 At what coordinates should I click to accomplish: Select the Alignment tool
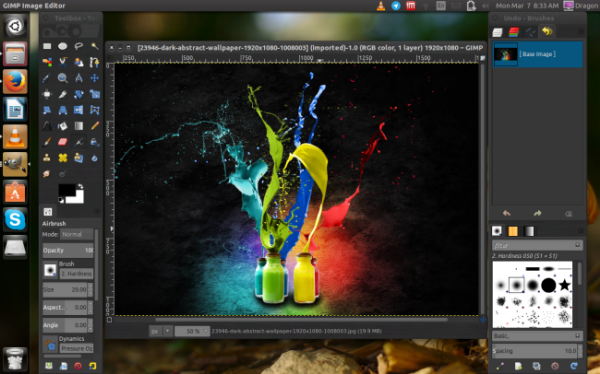[47, 94]
